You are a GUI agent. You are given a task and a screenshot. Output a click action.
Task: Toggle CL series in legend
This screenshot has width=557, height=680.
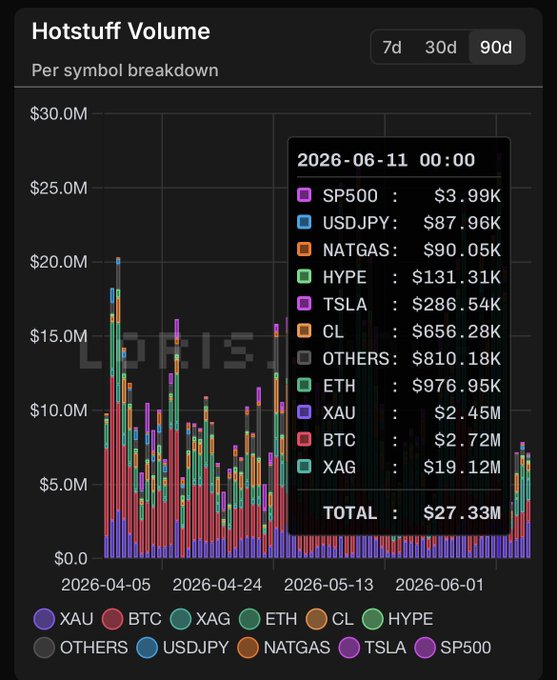330,619
